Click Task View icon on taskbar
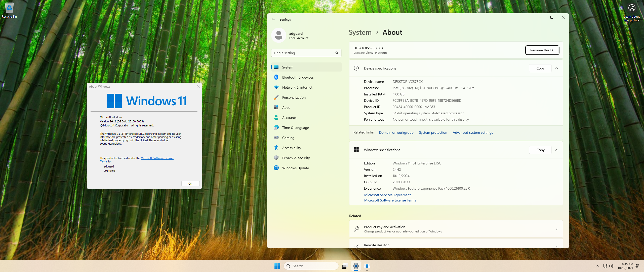This screenshot has width=644, height=272. pos(344,266)
